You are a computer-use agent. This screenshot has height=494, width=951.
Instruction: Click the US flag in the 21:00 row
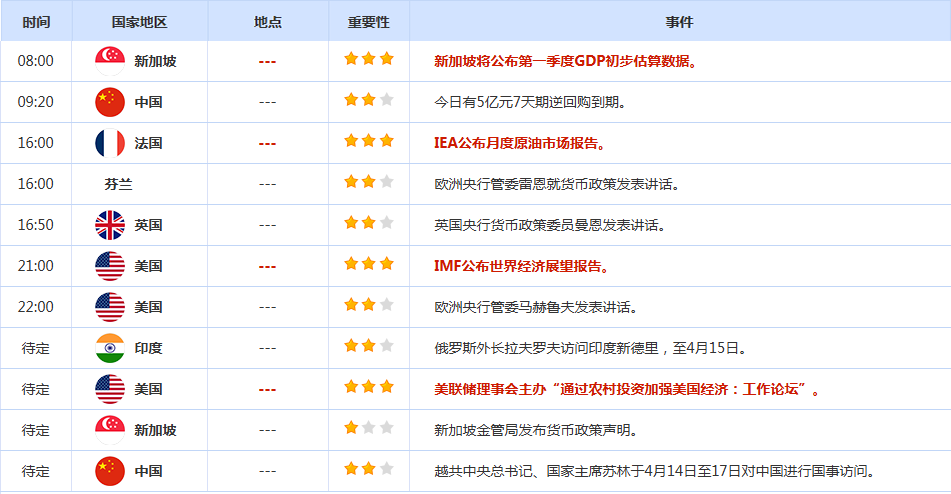109,266
